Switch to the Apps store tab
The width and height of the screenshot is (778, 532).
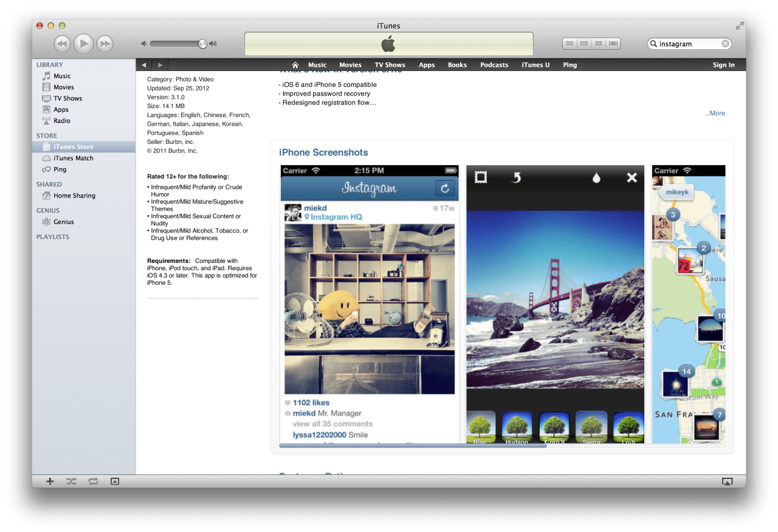427,64
